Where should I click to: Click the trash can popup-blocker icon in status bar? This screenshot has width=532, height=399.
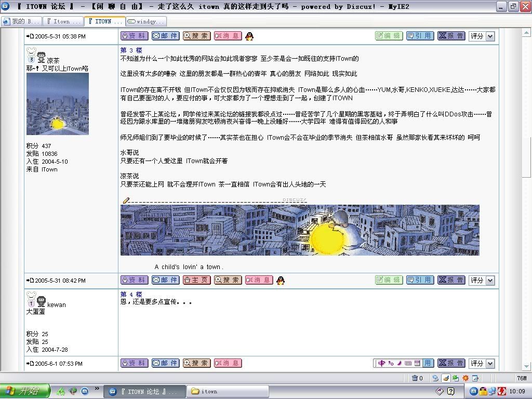[415, 378]
